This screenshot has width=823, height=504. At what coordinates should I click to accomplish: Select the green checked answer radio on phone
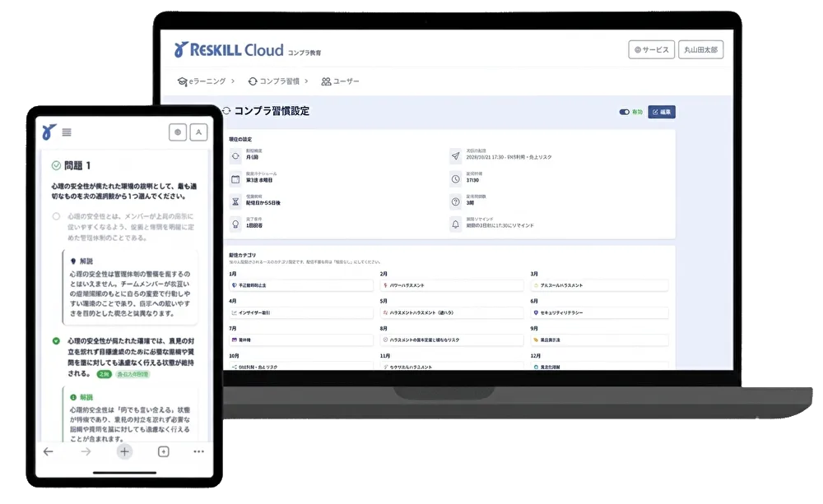(56, 341)
